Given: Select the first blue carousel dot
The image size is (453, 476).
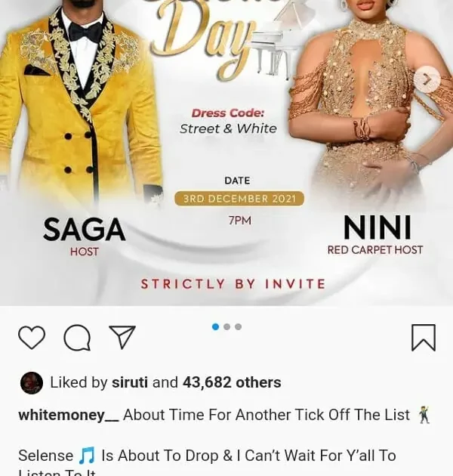Looking at the screenshot, I should (x=215, y=326).
